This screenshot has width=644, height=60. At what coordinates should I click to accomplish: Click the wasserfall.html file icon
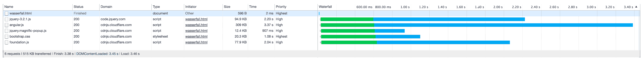coord(6,13)
